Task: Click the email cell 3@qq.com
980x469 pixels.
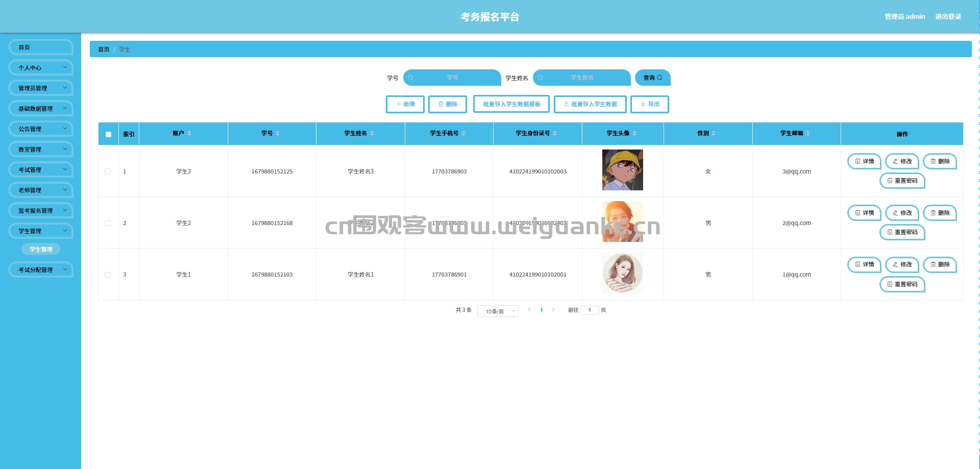Action: 796,171
